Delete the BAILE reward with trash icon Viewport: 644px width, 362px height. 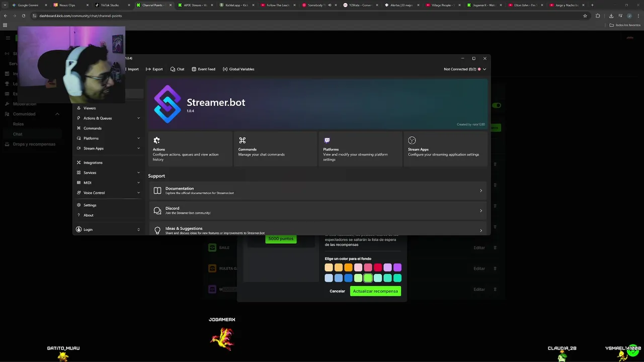495,247
